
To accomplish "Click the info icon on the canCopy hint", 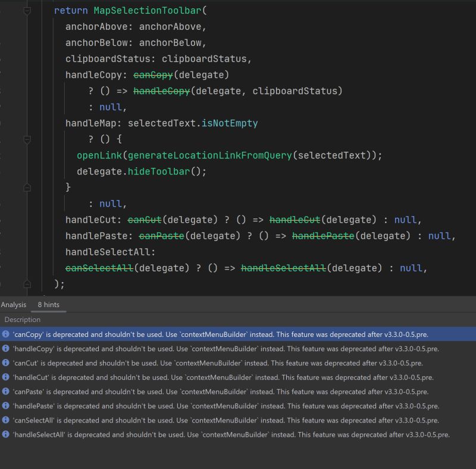I will 6,334.
